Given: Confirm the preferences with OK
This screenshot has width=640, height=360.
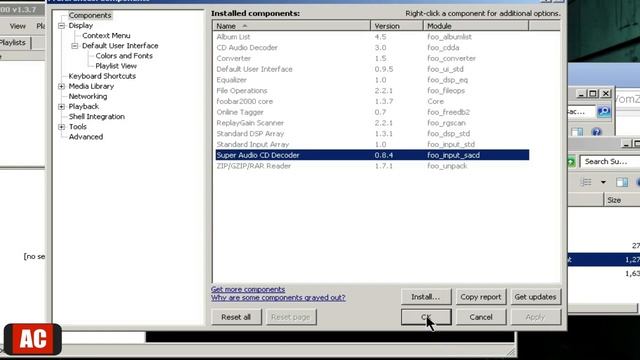Looking at the screenshot, I should click(x=426, y=317).
